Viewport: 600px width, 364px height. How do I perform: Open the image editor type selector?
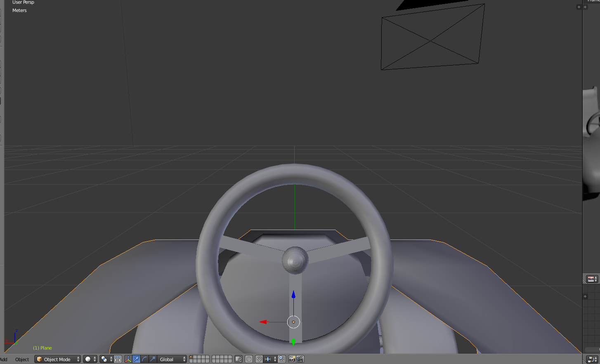(592, 279)
